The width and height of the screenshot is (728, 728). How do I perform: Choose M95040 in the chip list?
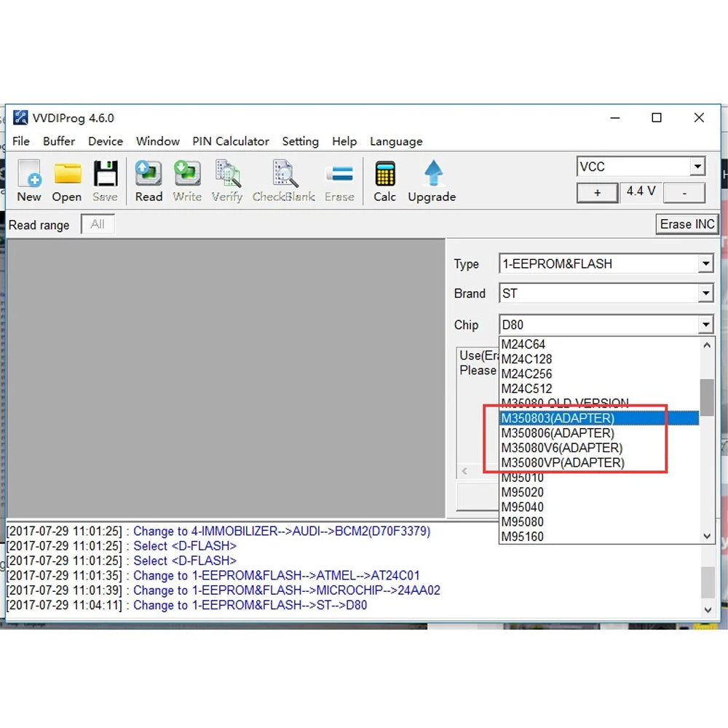[523, 507]
